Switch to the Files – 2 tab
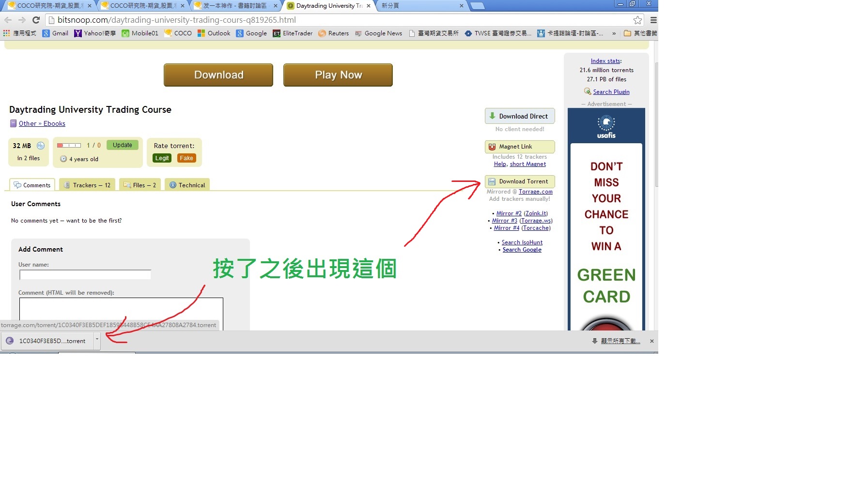The width and height of the screenshot is (868, 480). point(139,185)
